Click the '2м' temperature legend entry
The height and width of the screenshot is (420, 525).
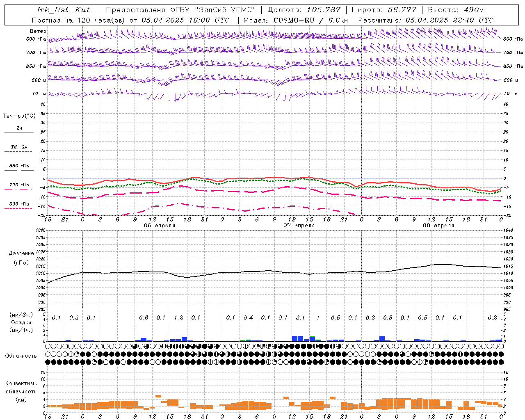click(19, 128)
